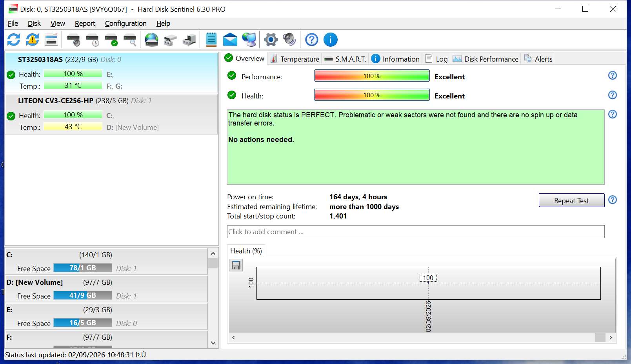This screenshot has height=364, width=631.
Task: Click the LITEON temperature 43 °C bar
Action: pyautogui.click(x=73, y=127)
